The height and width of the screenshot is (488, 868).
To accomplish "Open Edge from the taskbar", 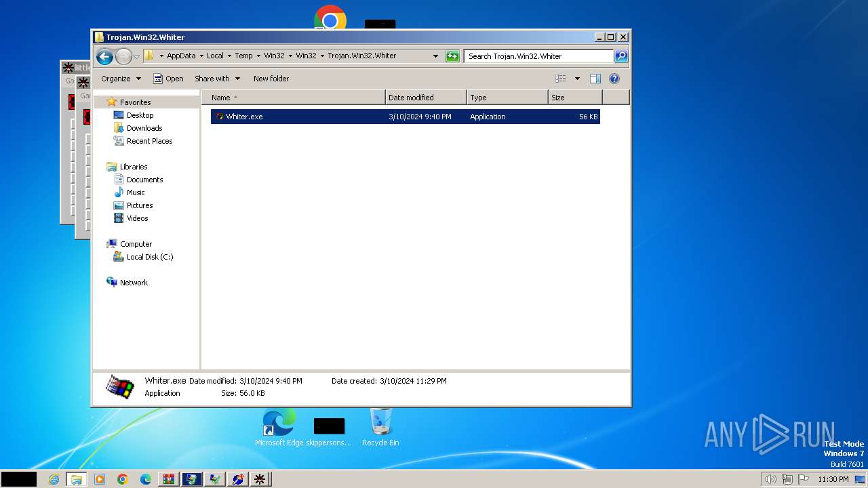I will coord(146,479).
